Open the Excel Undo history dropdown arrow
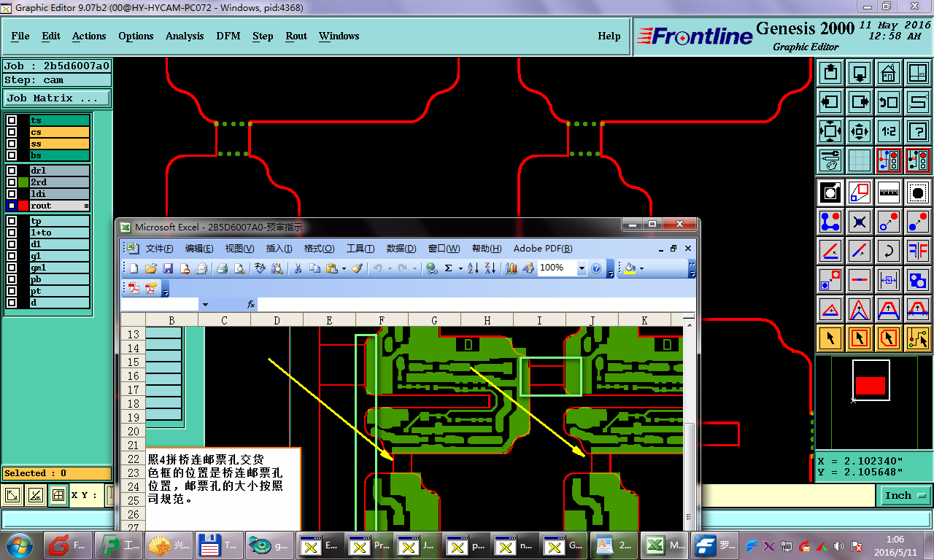This screenshot has width=934, height=560. tap(390, 268)
